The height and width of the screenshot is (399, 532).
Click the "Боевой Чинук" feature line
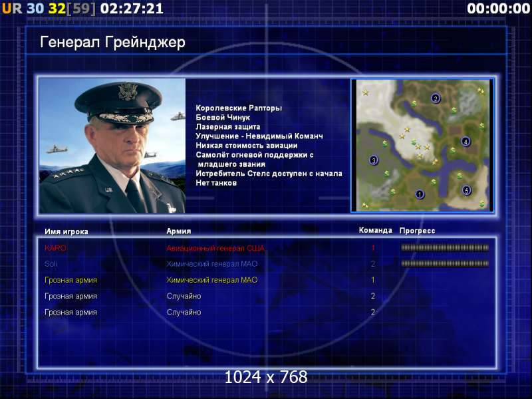pos(223,118)
